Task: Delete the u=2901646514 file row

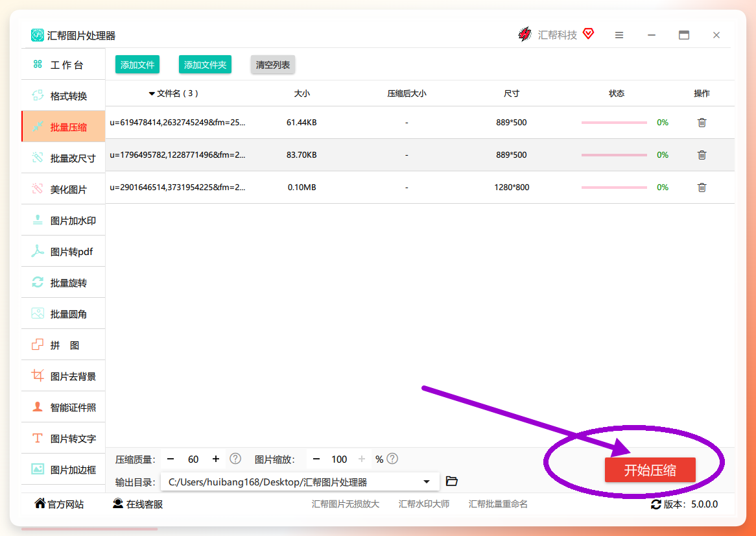Action: click(702, 187)
